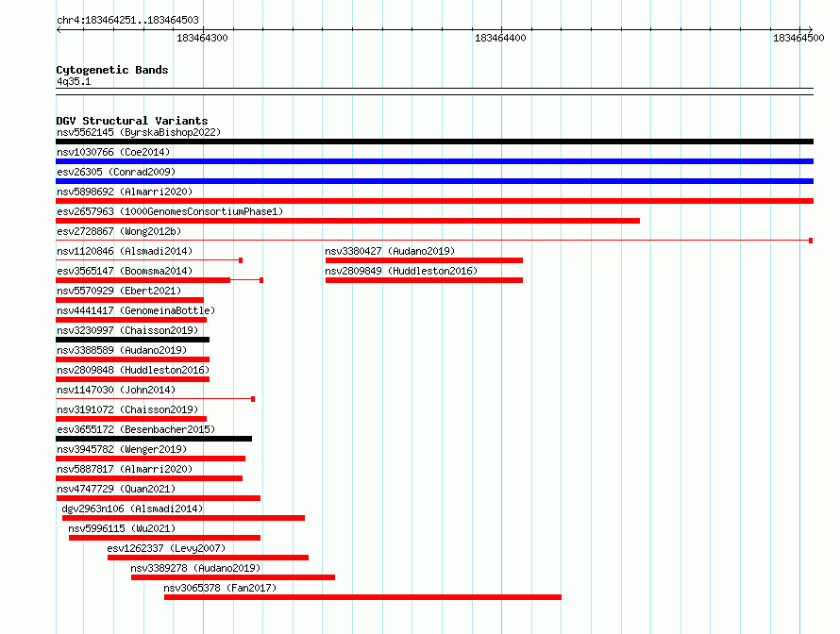Click the red bar under nsv3389278
The width and height of the screenshot is (840, 634).
click(x=233, y=577)
